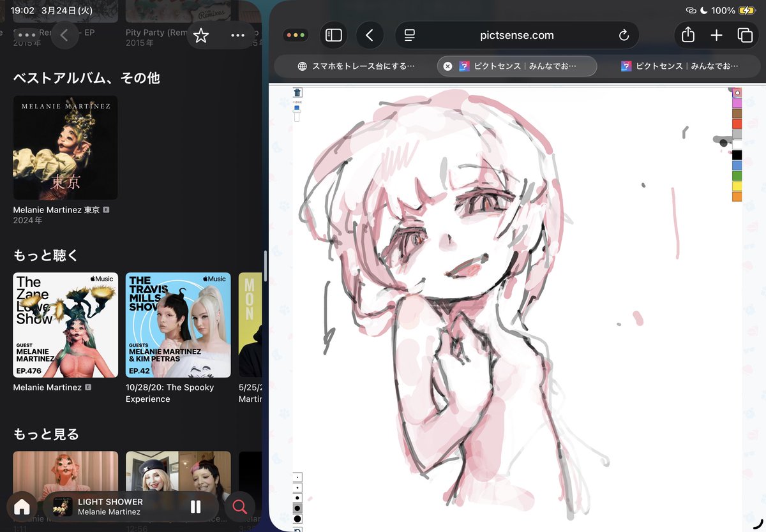Open the red three-dots menu in Safari

295,35
